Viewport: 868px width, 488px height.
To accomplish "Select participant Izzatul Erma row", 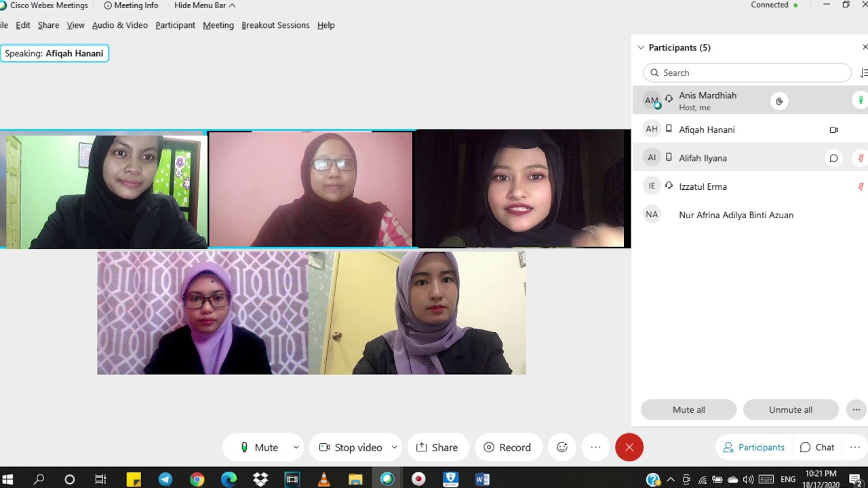I will [x=750, y=186].
